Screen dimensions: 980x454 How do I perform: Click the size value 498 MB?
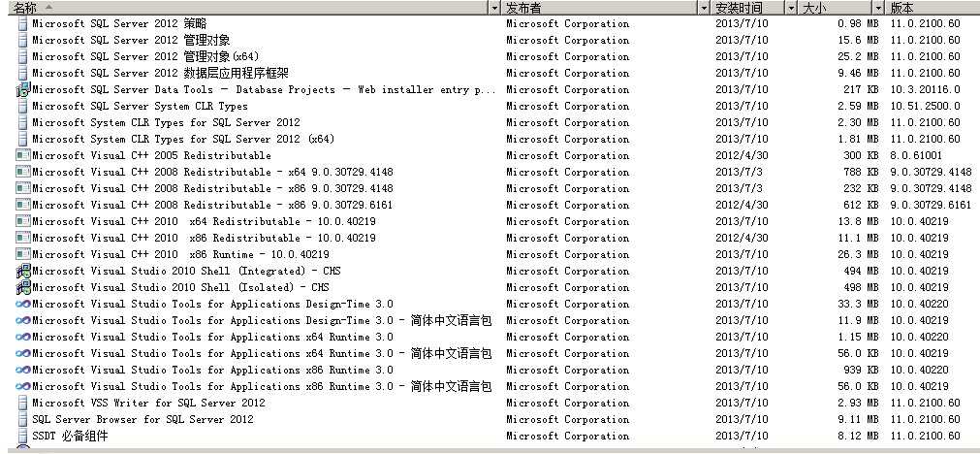click(861, 288)
